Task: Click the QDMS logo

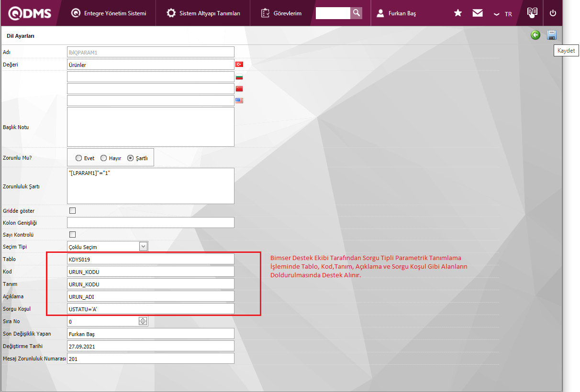Action: click(x=30, y=13)
